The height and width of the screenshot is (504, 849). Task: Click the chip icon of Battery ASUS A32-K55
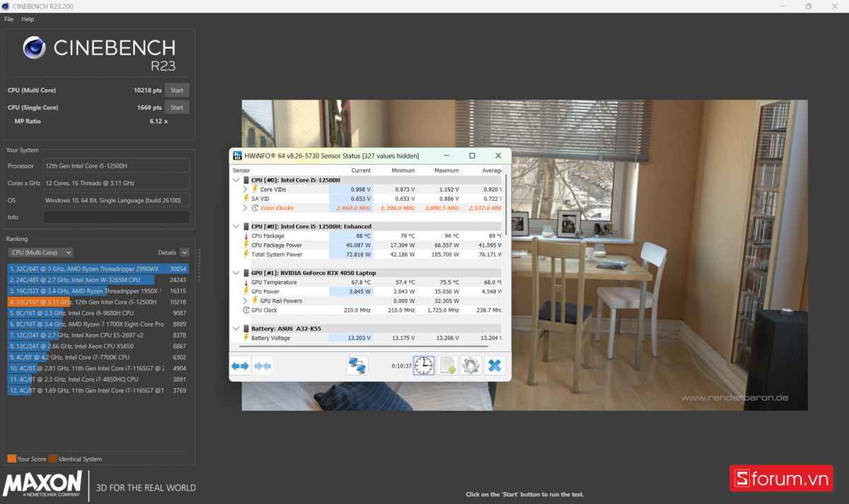pos(246,329)
